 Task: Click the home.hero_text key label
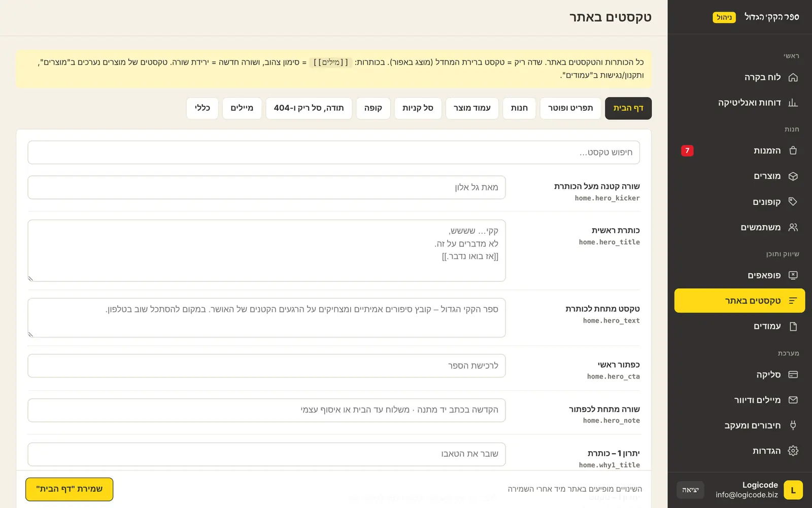click(611, 321)
